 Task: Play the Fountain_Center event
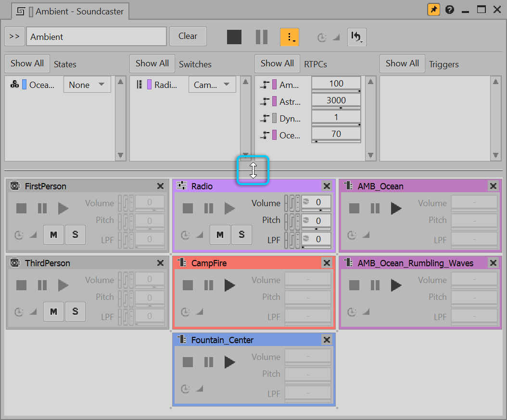[x=230, y=362]
